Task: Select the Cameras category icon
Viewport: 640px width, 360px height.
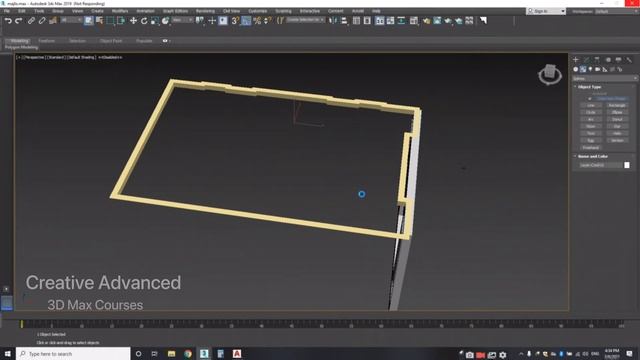Action: [598, 69]
